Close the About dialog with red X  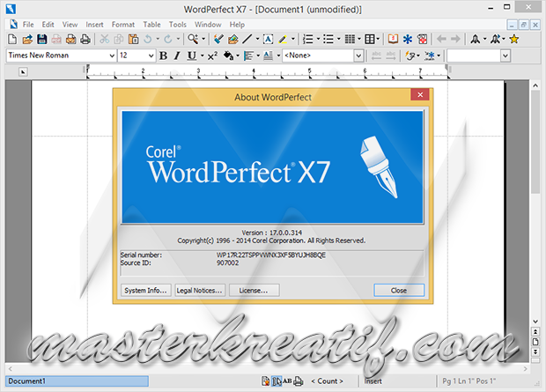[x=420, y=94]
